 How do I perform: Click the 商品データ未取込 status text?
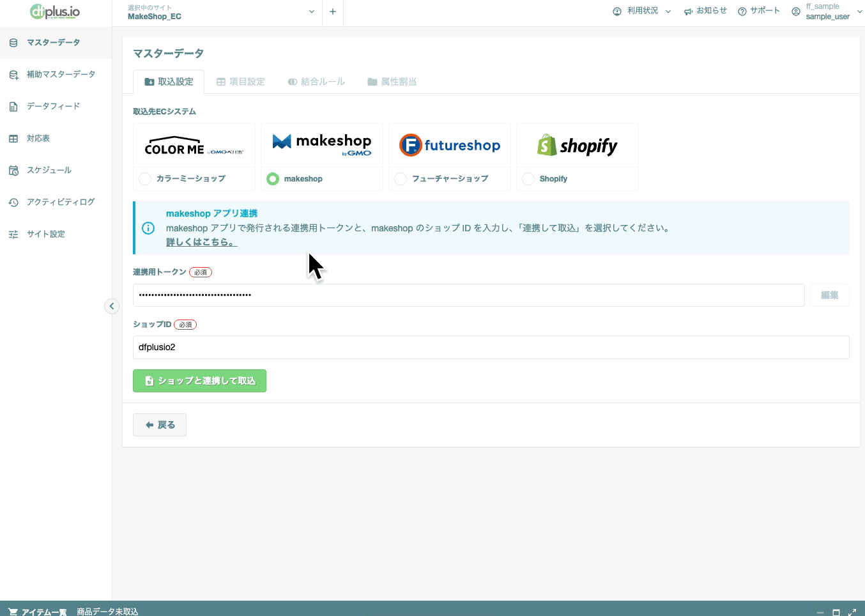click(x=107, y=612)
